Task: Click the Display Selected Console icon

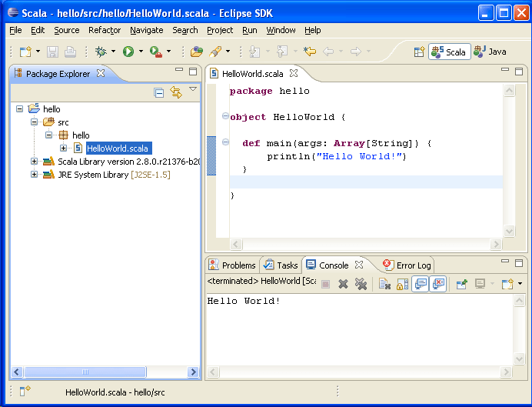Action: 480,284
